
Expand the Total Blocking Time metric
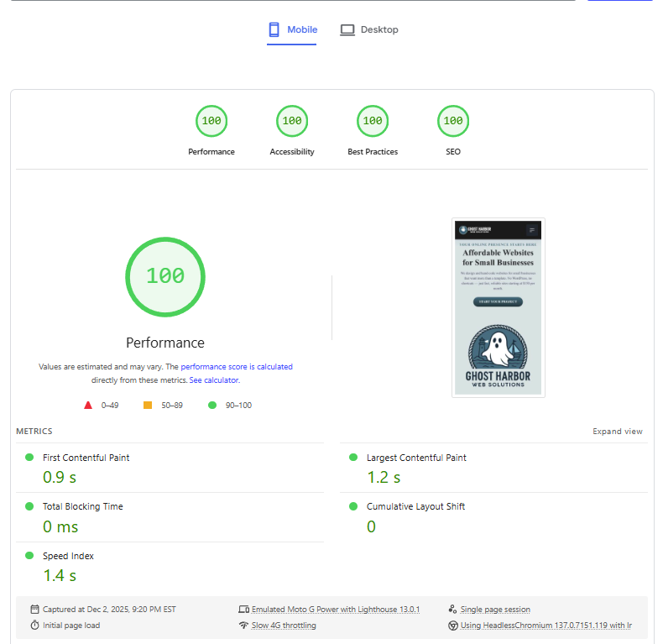(82, 507)
